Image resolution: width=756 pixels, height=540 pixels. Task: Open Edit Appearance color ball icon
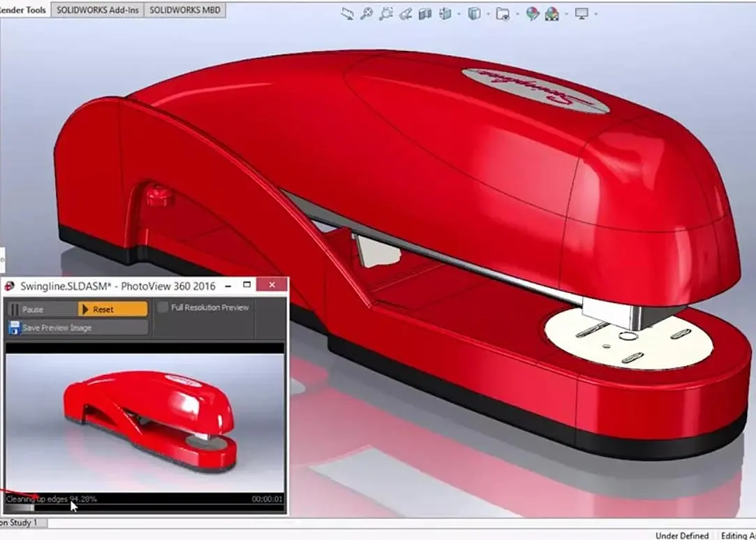pos(533,13)
